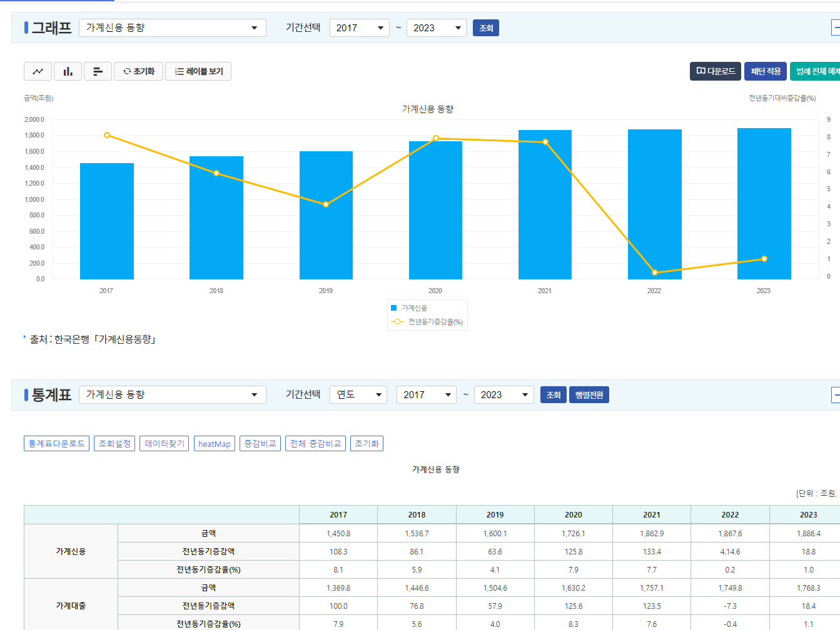
Task: Click 행렬전환 to transpose table
Action: point(589,395)
